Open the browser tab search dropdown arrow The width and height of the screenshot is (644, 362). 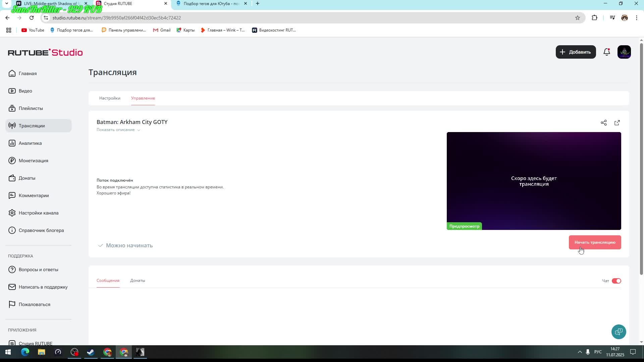tap(6, 3)
